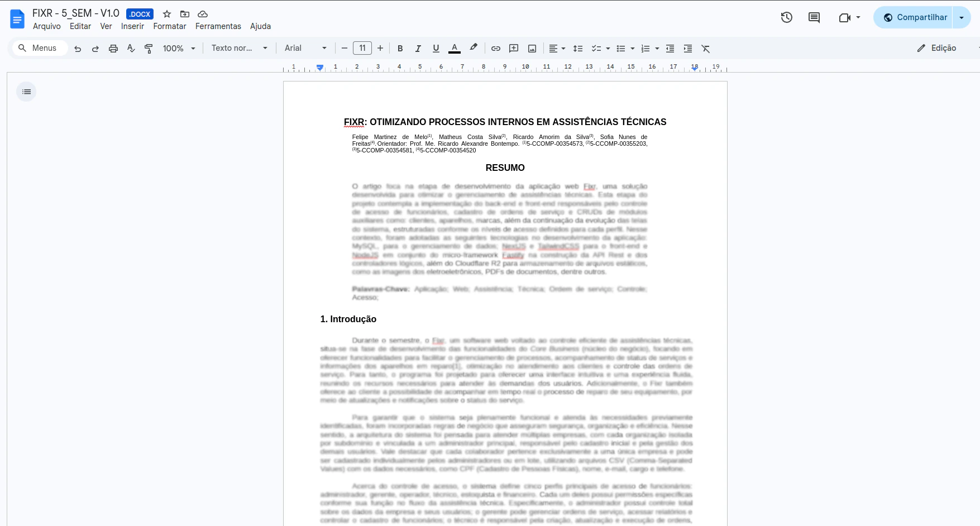
Task: Toggle italic formatting
Action: point(418,49)
